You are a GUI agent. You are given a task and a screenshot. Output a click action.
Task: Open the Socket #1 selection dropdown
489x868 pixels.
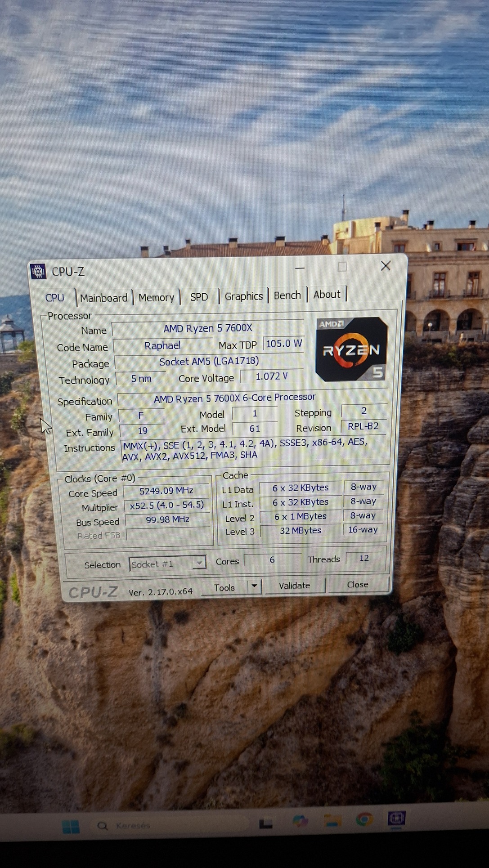(x=168, y=564)
